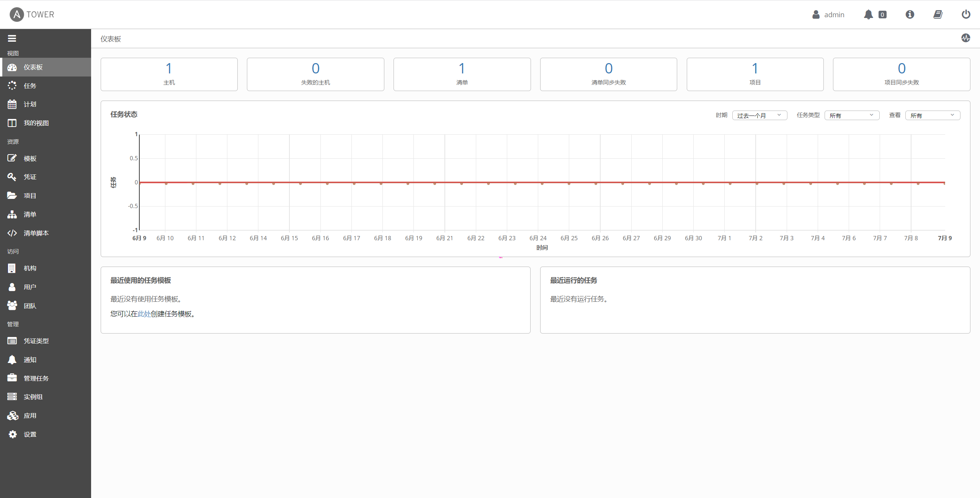Open 模板 in the sidebar menu
This screenshot has width=980, height=498.
[30, 158]
